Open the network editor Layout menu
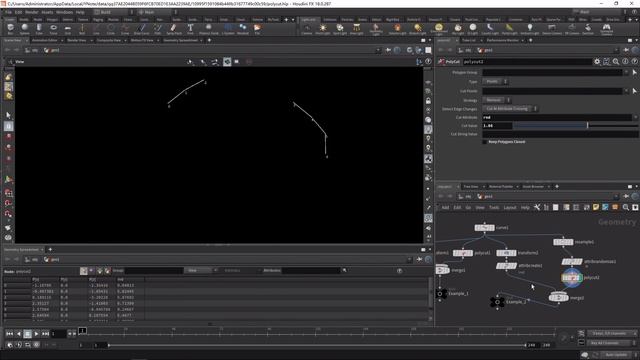This screenshot has height=360, width=640. tap(509, 207)
